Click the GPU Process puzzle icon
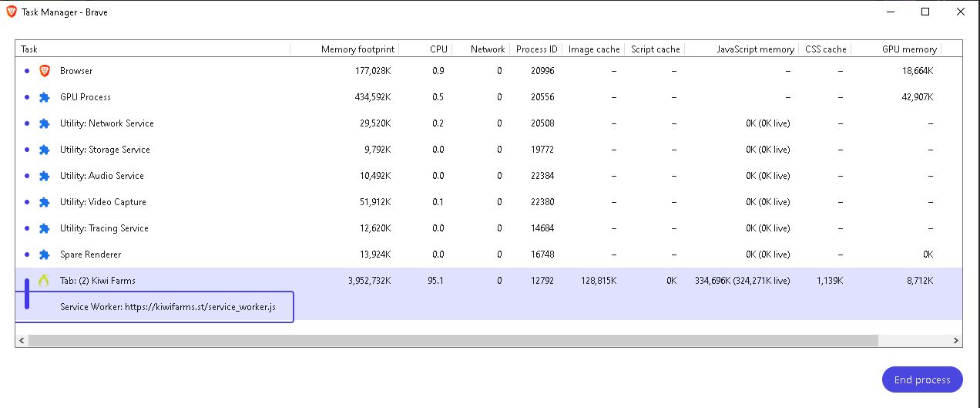The width and height of the screenshot is (980, 408). [x=45, y=97]
